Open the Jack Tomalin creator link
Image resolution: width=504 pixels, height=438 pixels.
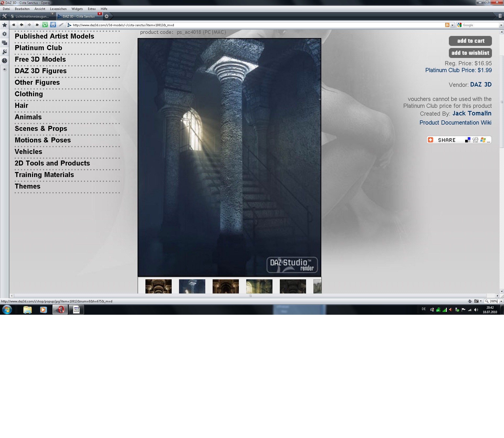(x=472, y=113)
